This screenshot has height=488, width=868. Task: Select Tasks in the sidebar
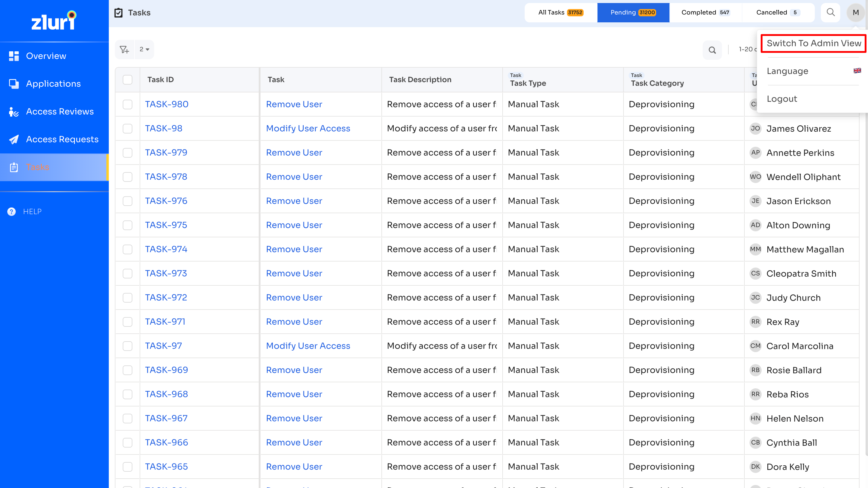coord(38,167)
